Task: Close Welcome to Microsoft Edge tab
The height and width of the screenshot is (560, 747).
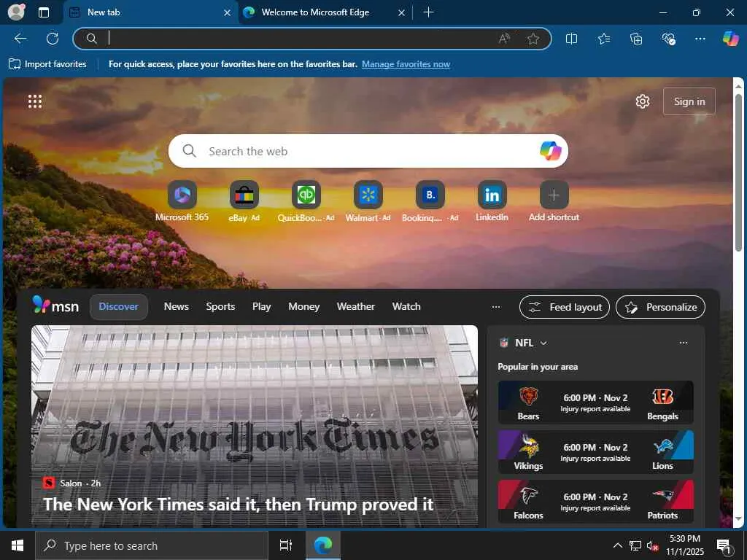Action: point(402,13)
